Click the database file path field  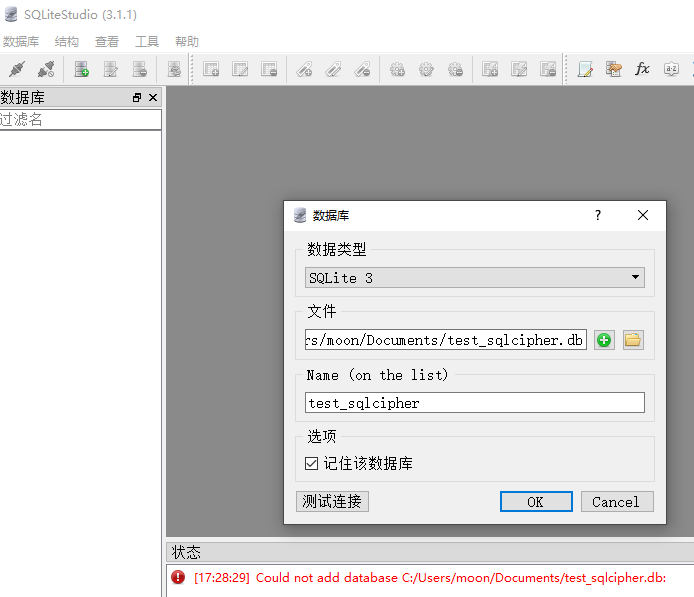click(446, 339)
